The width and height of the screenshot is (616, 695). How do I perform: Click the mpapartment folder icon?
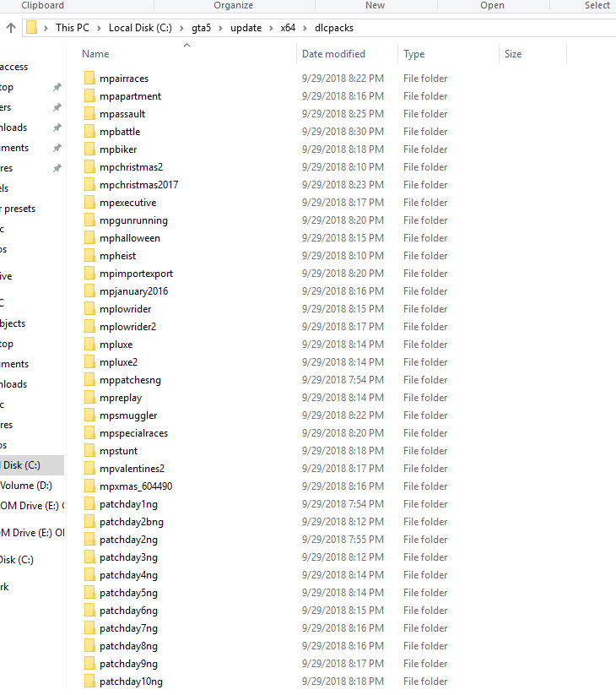pyautogui.click(x=89, y=95)
